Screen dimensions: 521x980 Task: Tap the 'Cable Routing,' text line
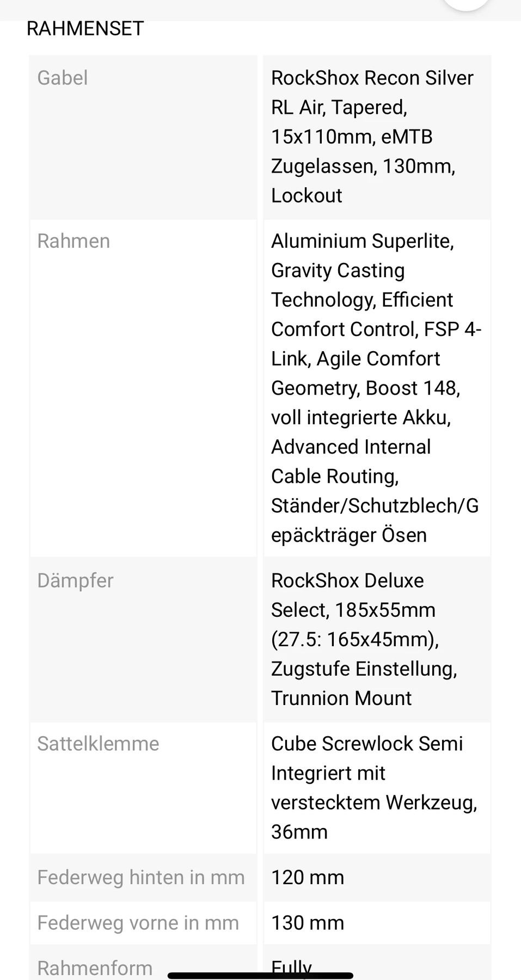(335, 476)
